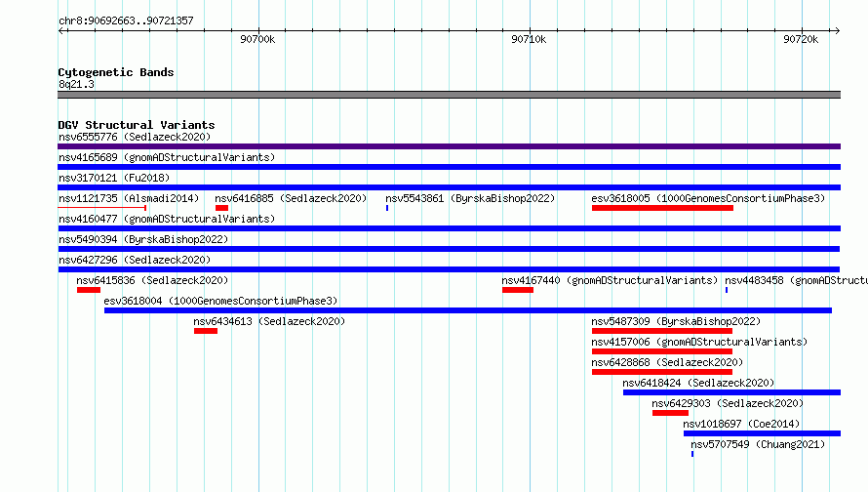This screenshot has width=868, height=492.
Task: Click the small blue nsv4483458 marker
Action: click(727, 290)
